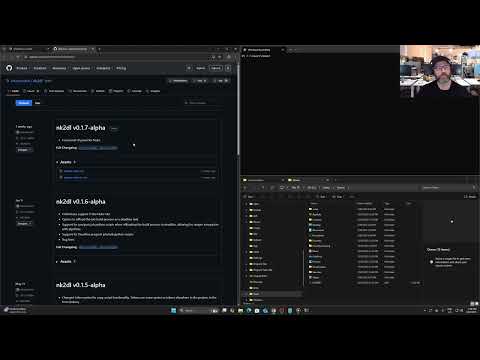Viewport: 480px width, 360px height.
Task: Open the nk2dl v0.1.6-alpha release title
Action: tap(81, 202)
